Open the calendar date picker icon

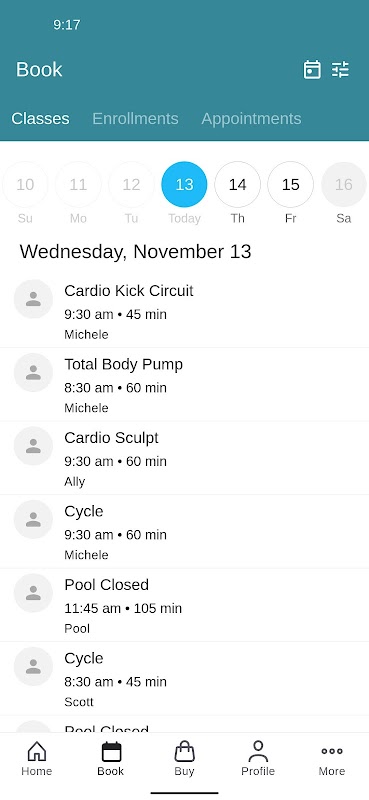point(312,69)
